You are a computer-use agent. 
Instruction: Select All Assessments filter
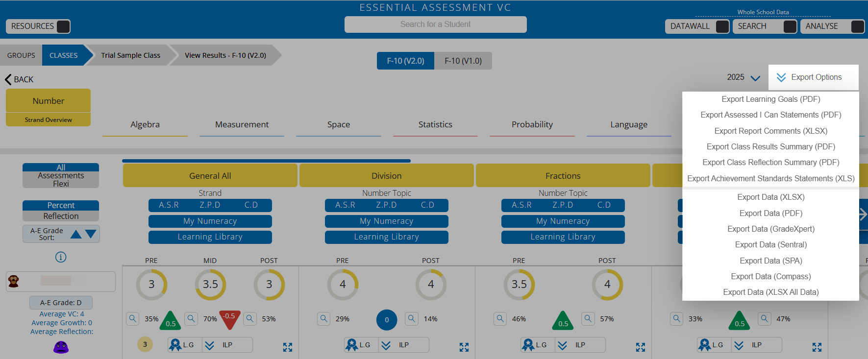click(61, 168)
